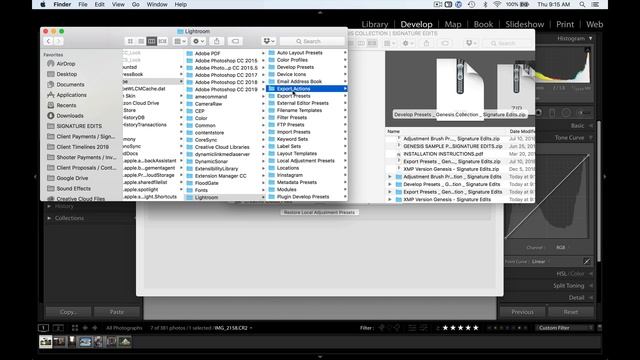Open the Book module in Lightroom

pos(483,24)
